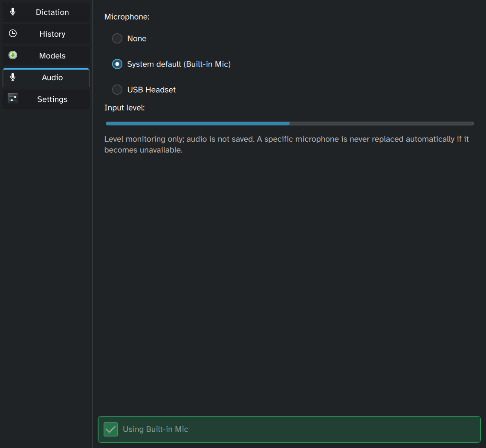Screen dimensions: 486x448
Task: Click the 'Microphone:' label
Action: (127, 17)
